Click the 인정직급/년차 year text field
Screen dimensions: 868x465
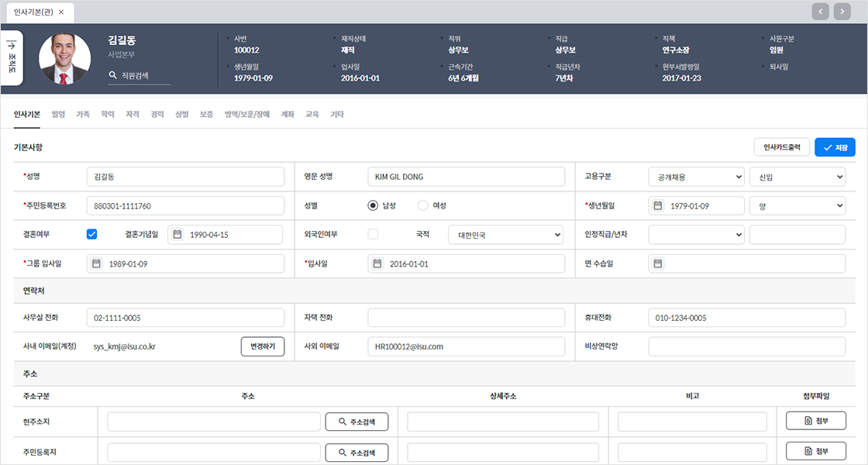click(x=797, y=235)
